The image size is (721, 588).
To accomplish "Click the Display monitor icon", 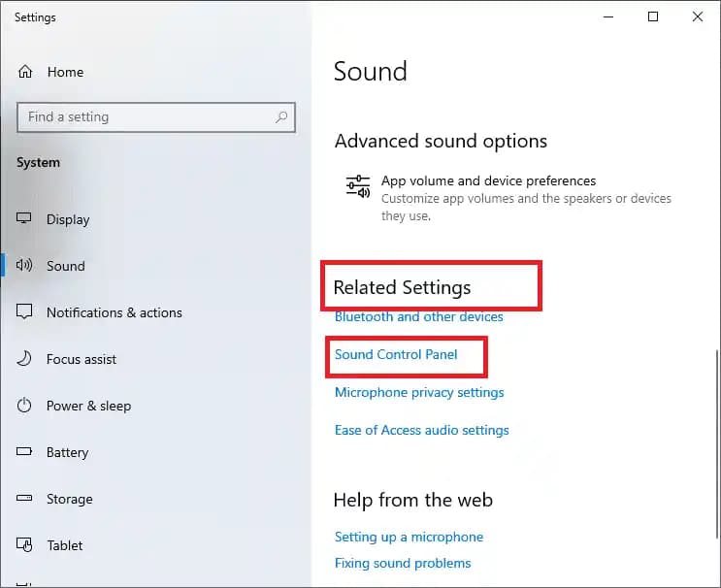I will point(25,219).
